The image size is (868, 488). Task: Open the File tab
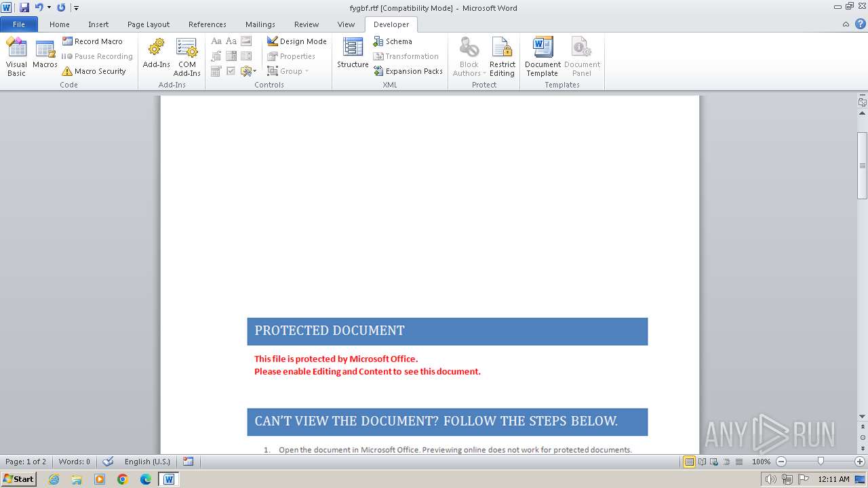(x=19, y=24)
